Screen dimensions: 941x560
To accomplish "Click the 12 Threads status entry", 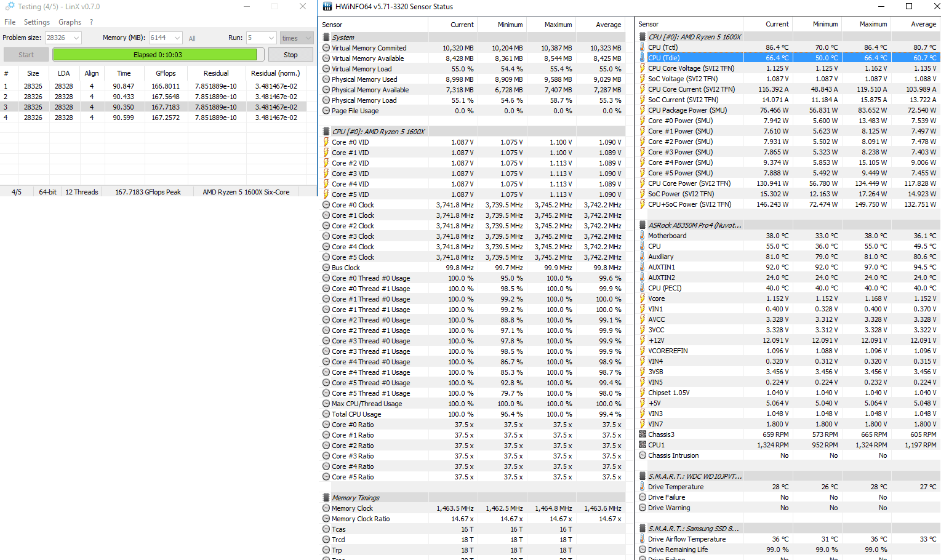I will 82,192.
